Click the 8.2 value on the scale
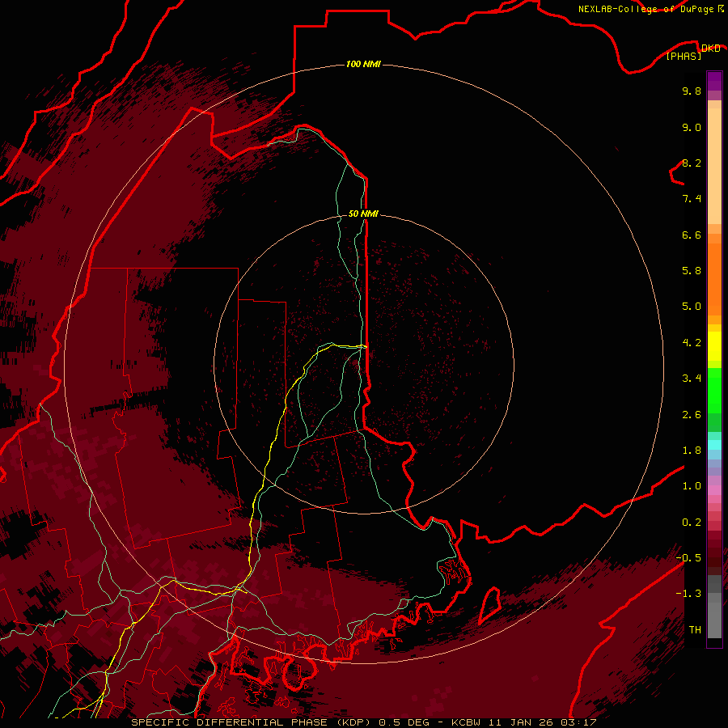The height and width of the screenshot is (728, 728). [x=692, y=163]
